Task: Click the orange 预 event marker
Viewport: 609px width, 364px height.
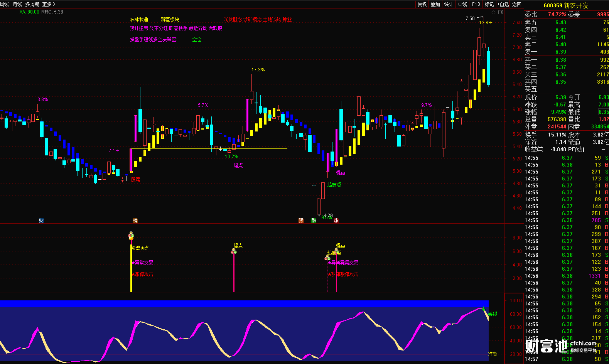Action: (x=301, y=221)
